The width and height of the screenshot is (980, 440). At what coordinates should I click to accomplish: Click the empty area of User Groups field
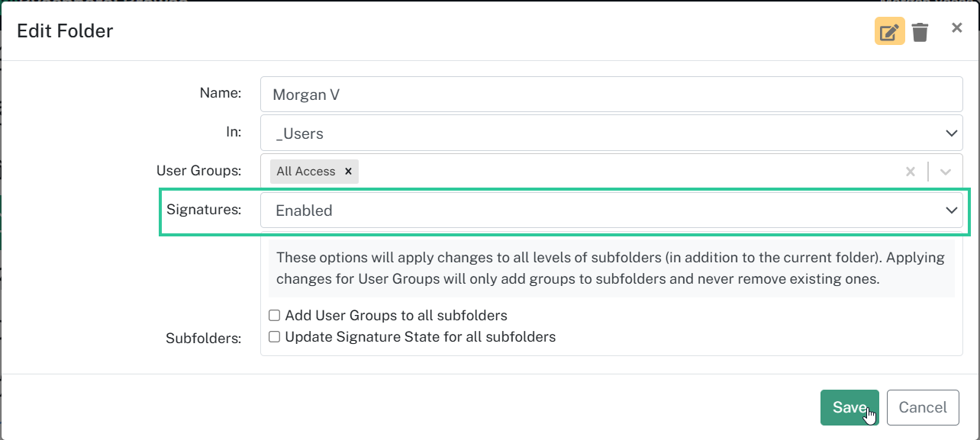click(x=626, y=172)
